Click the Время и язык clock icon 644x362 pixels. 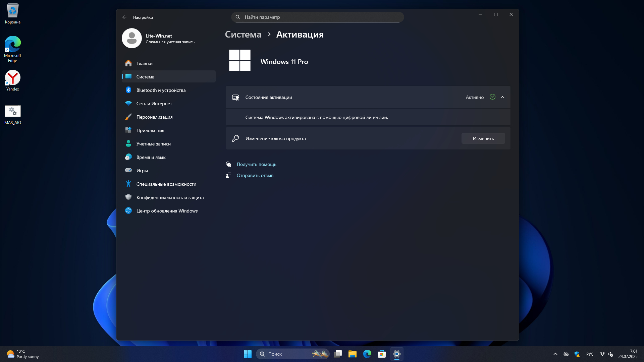(x=128, y=157)
